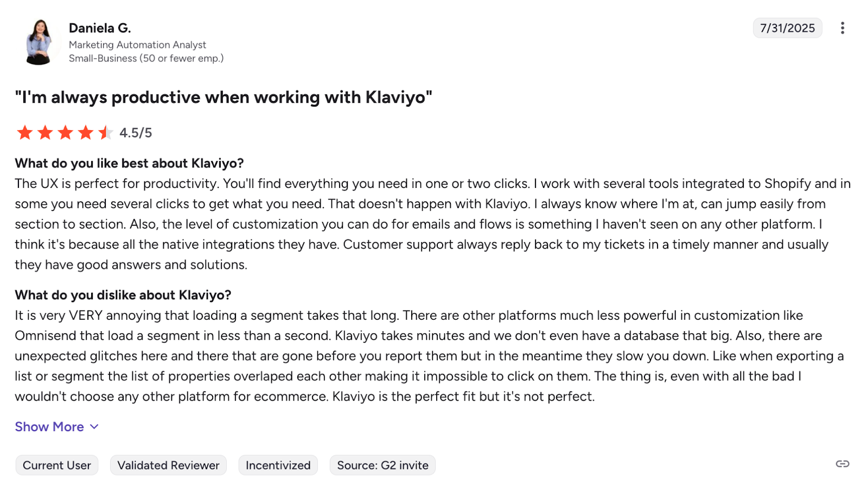Click the reviewer name Daniela G.

[x=99, y=27]
